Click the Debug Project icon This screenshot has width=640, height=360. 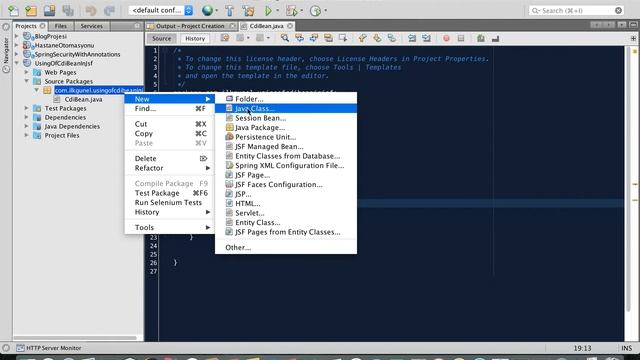291,11
